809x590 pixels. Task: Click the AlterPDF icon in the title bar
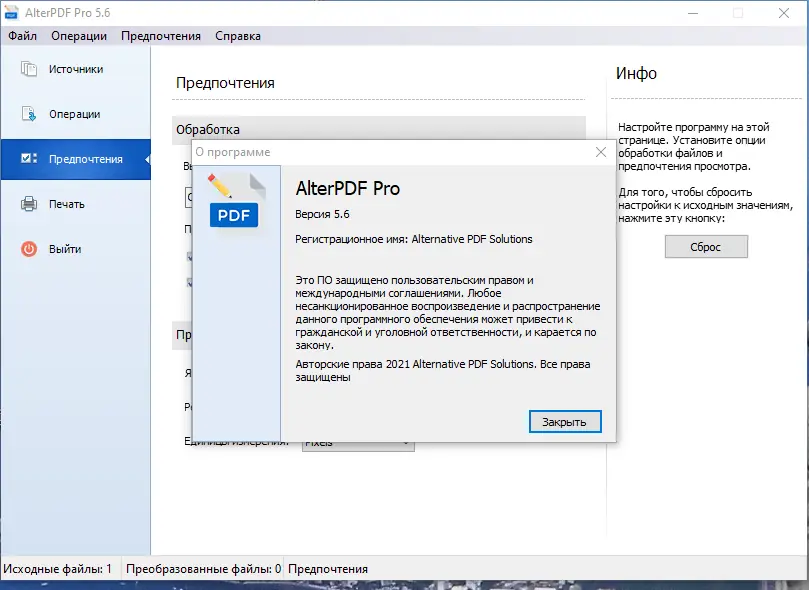(11, 13)
